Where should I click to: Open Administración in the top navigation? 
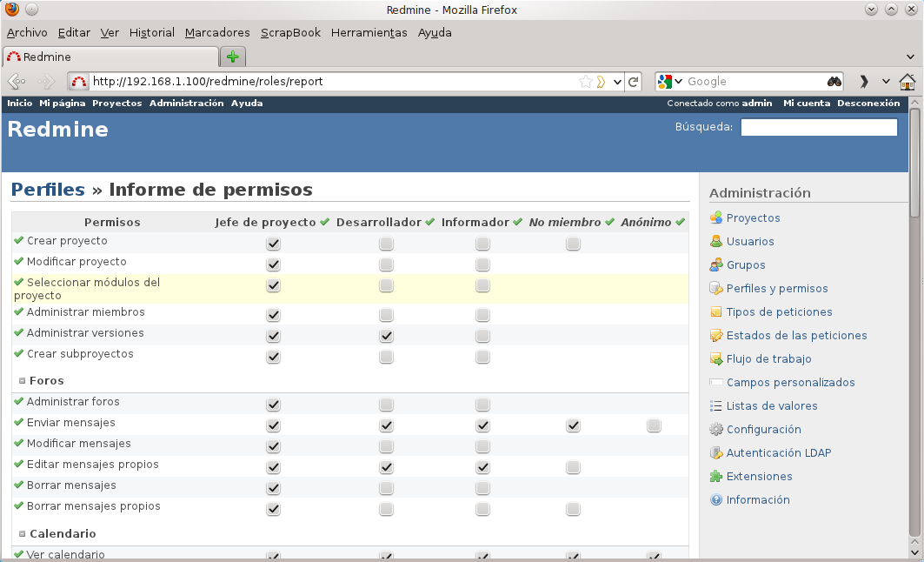(x=186, y=104)
